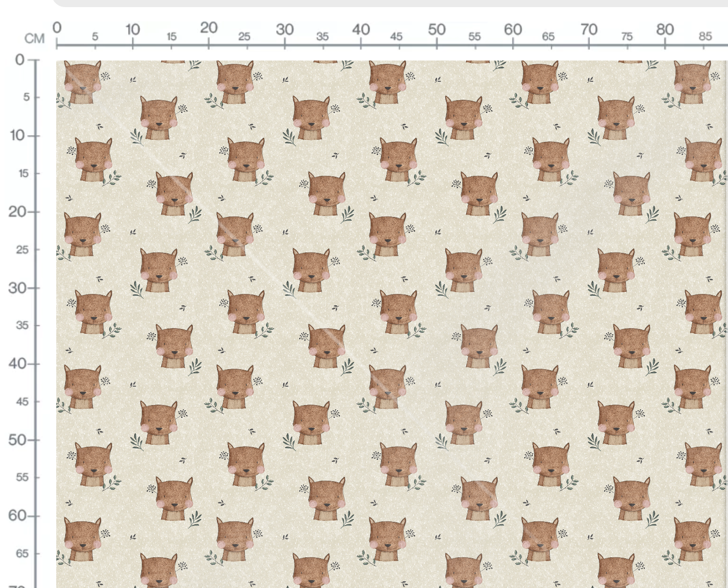Click the small 65 mark on vertical ruler

coord(22,553)
